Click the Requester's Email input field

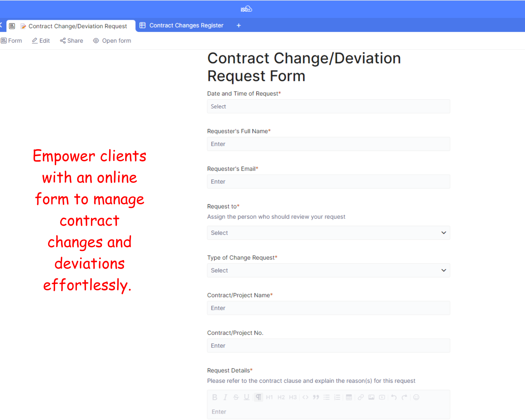[x=328, y=182]
